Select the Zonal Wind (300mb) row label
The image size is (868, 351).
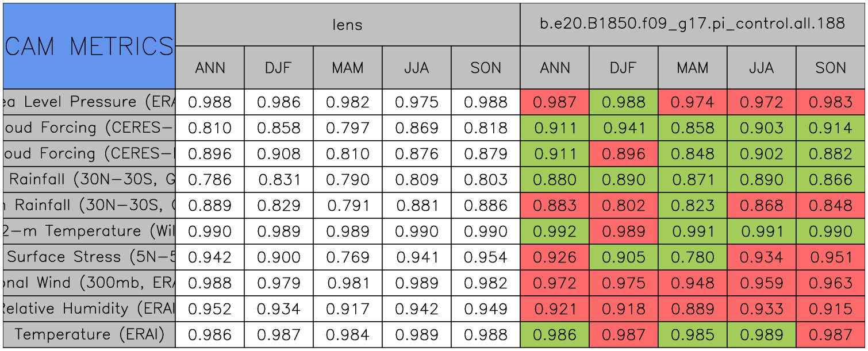pos(89,283)
